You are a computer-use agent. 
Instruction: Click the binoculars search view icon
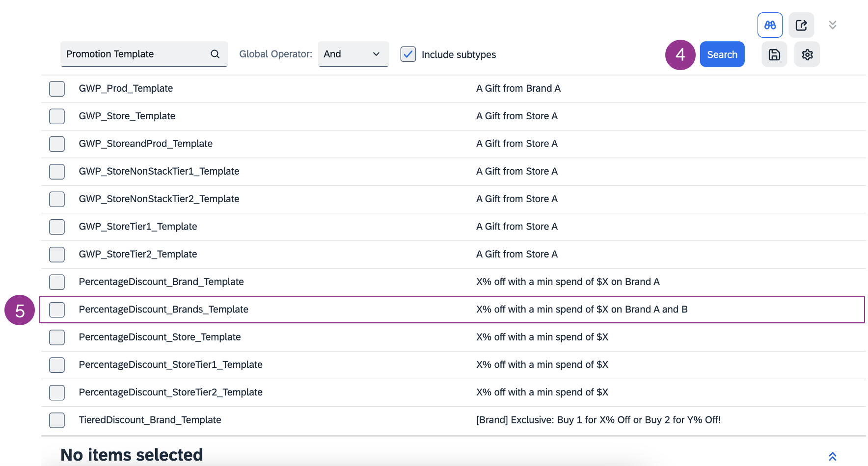[770, 25]
